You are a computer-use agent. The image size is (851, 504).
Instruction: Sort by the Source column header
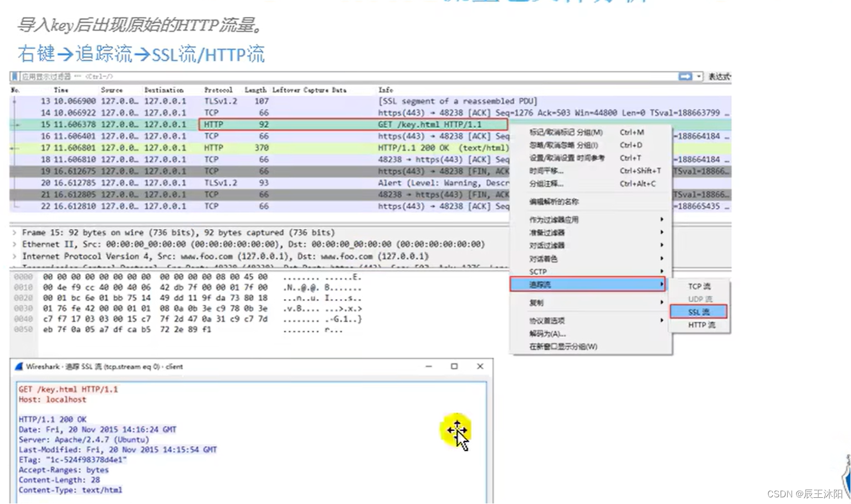(112, 90)
